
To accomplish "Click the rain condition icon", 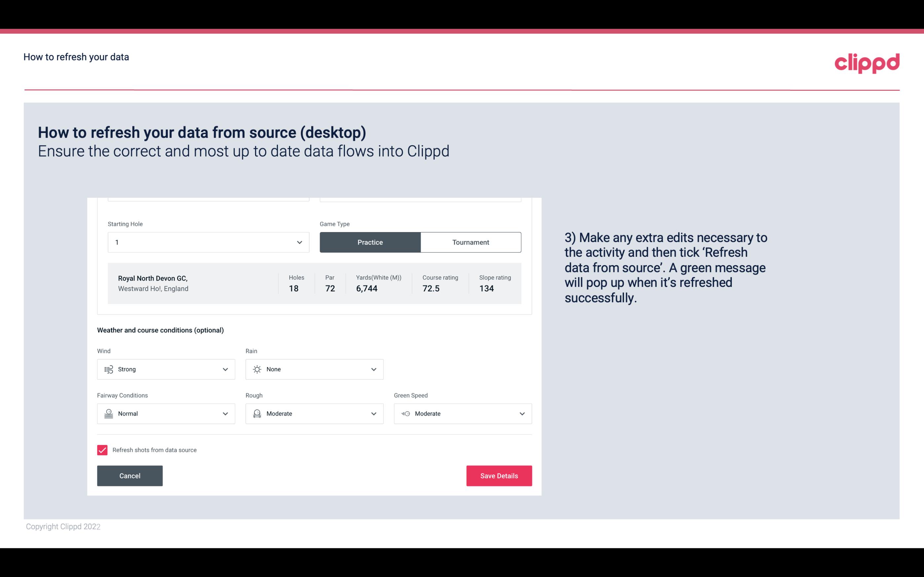I will coord(257,369).
